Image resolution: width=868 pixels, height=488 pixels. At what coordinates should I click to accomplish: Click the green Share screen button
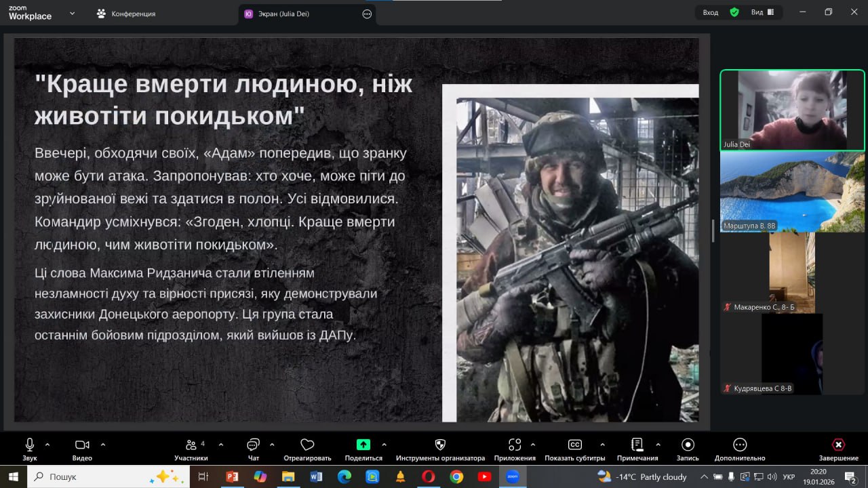363,445
